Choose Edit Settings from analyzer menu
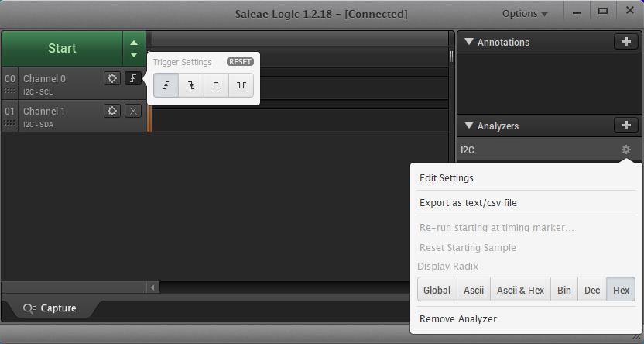The height and width of the screenshot is (344, 644). click(x=447, y=178)
